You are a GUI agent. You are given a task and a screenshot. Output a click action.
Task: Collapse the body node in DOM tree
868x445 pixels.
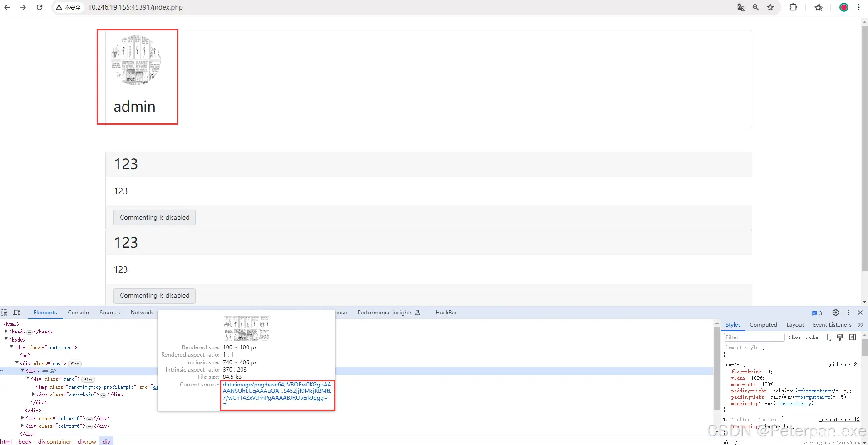point(6,339)
